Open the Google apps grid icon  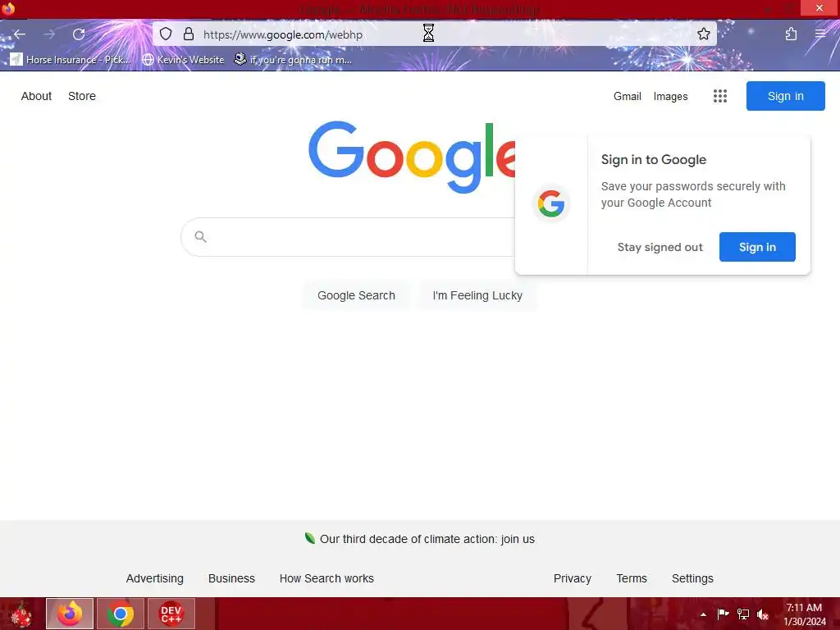(720, 96)
